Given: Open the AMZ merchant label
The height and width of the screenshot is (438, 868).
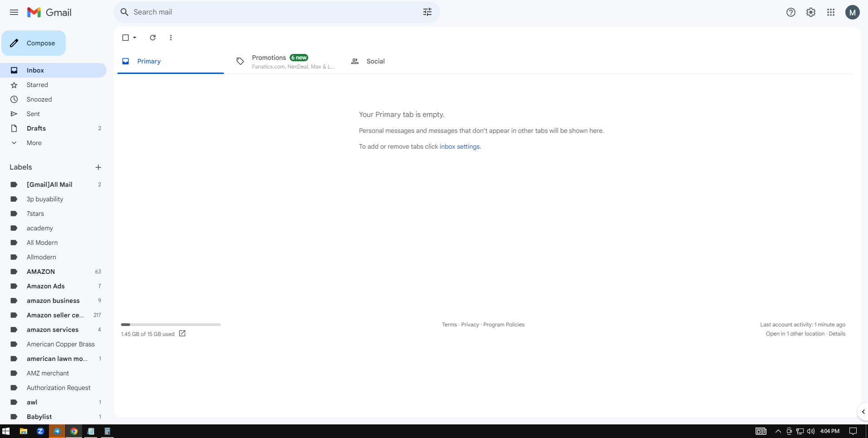Looking at the screenshot, I should click(x=53, y=373).
